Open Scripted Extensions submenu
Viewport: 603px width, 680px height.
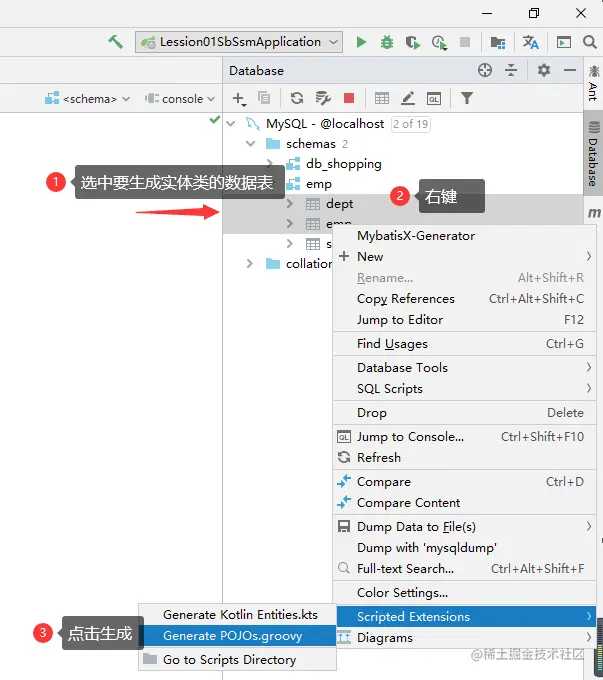point(466,617)
